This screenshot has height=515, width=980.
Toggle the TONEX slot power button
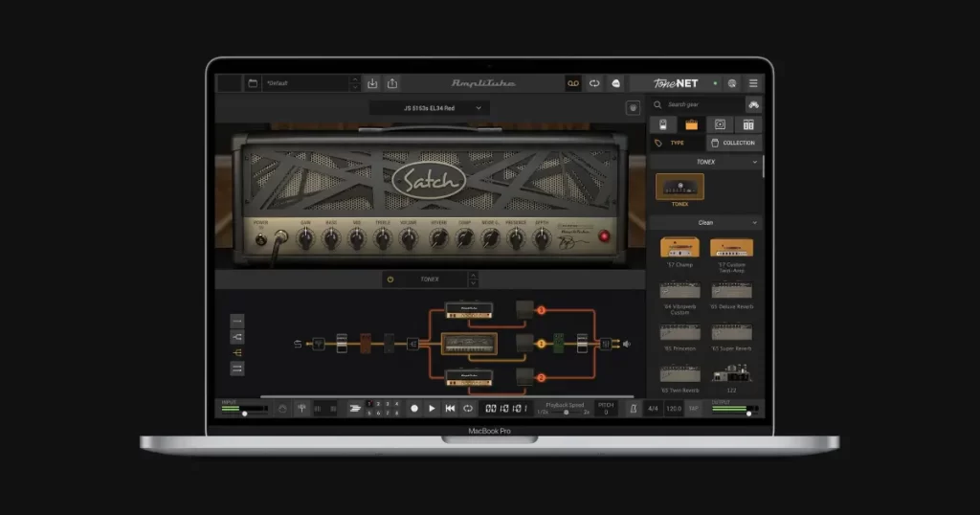390,280
